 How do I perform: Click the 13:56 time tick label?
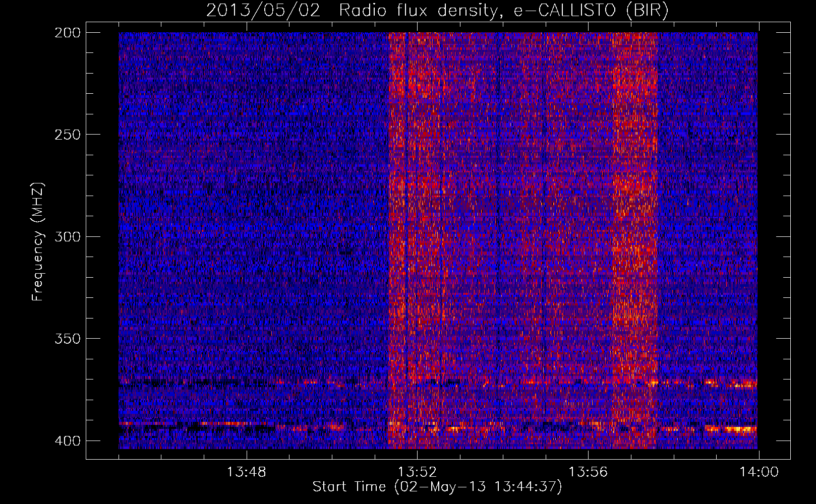coord(588,472)
